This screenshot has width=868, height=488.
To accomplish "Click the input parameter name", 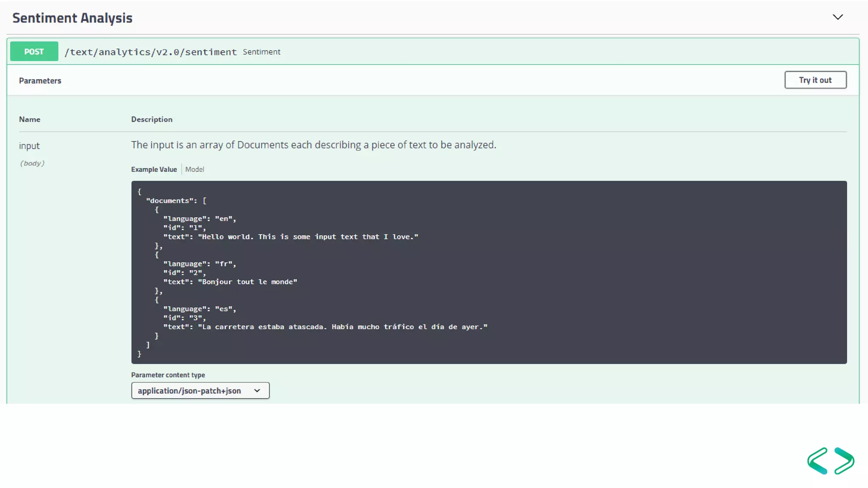I will pyautogui.click(x=29, y=146).
